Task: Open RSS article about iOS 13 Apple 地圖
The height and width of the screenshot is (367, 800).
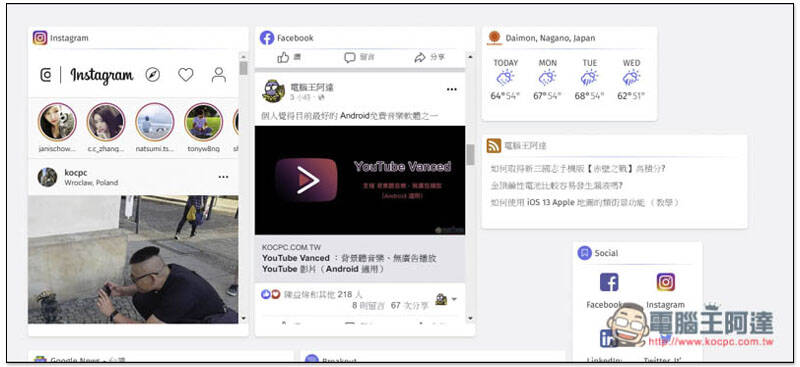Action: pos(585,203)
